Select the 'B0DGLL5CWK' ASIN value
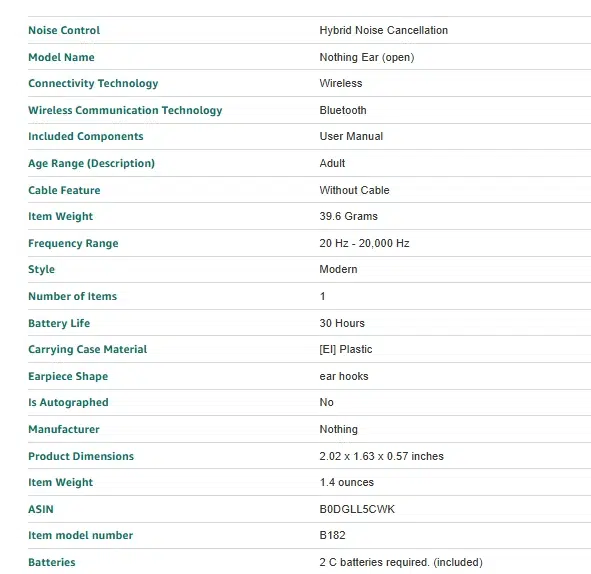Screen dimensions: 591x574 [357, 510]
